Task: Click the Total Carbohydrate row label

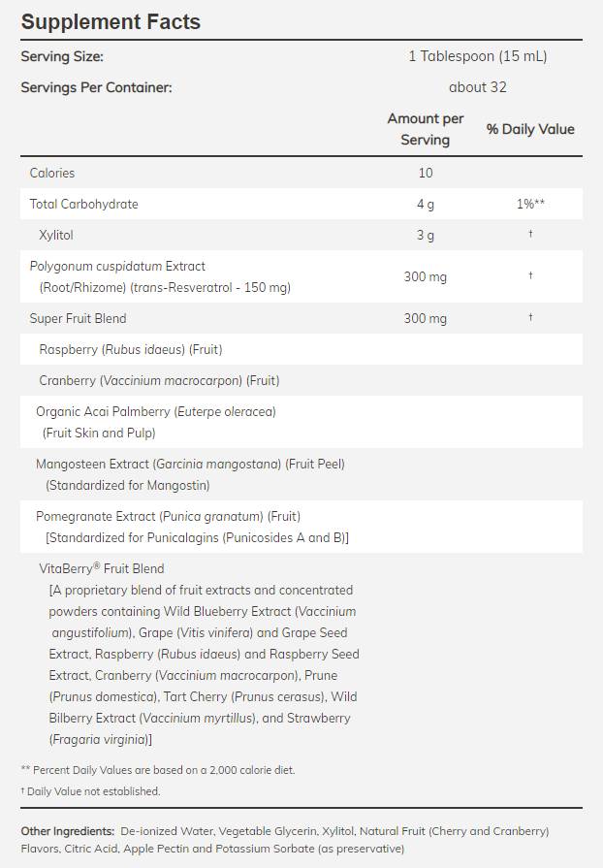Action: point(84,204)
